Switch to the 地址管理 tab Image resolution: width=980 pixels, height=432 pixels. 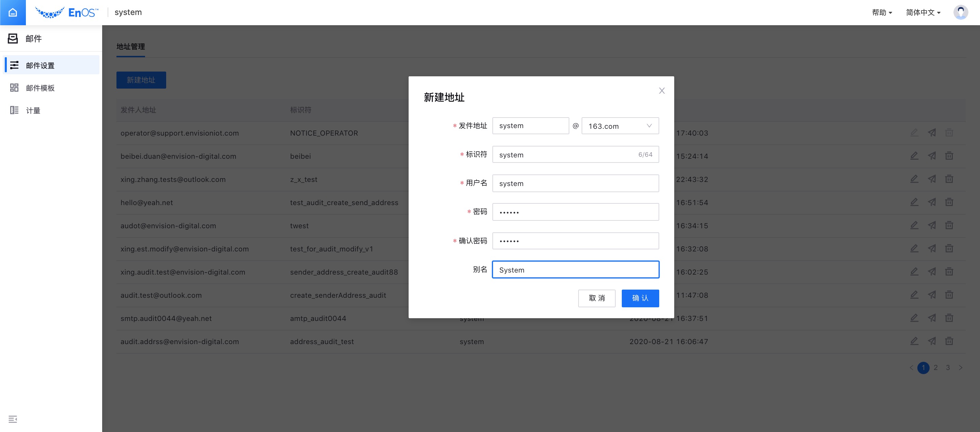click(130, 46)
